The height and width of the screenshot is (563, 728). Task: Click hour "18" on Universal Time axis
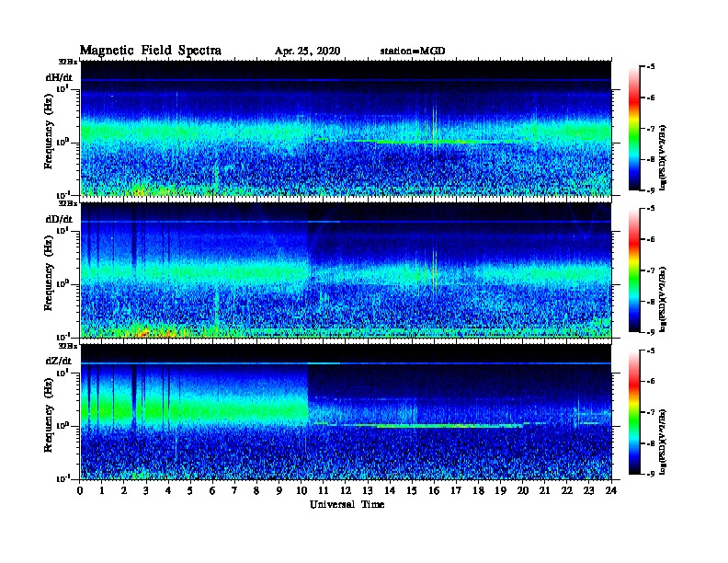478,490
